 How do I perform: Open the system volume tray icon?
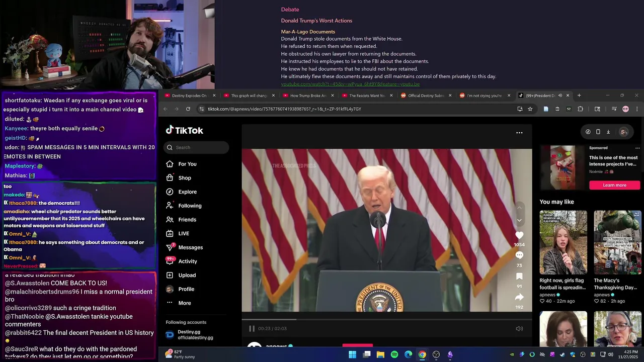click(x=610, y=354)
